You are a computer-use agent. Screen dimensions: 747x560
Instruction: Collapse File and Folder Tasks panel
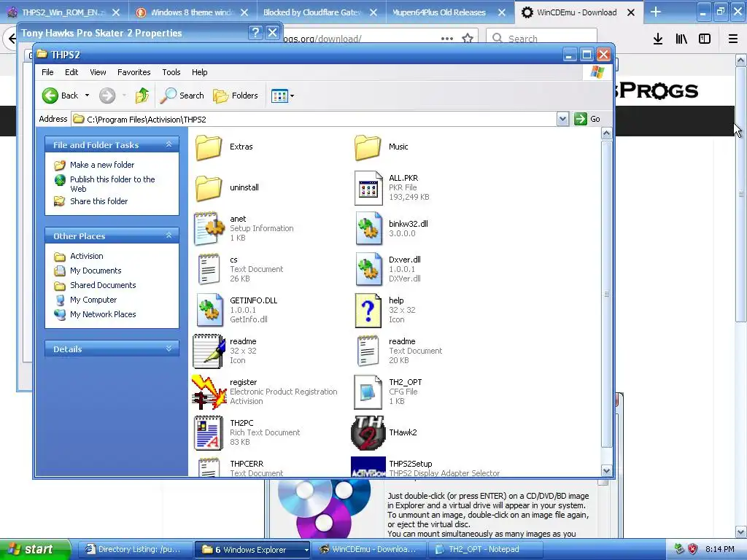pyautogui.click(x=169, y=144)
